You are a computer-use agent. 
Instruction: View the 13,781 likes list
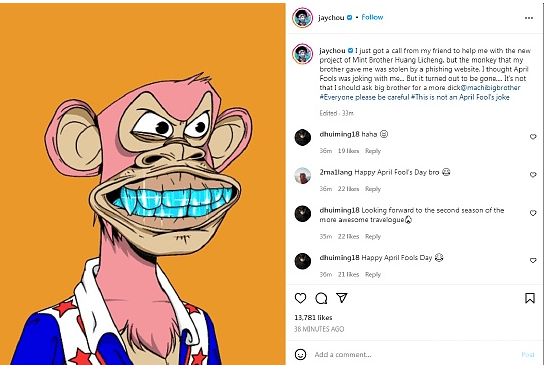(x=313, y=317)
